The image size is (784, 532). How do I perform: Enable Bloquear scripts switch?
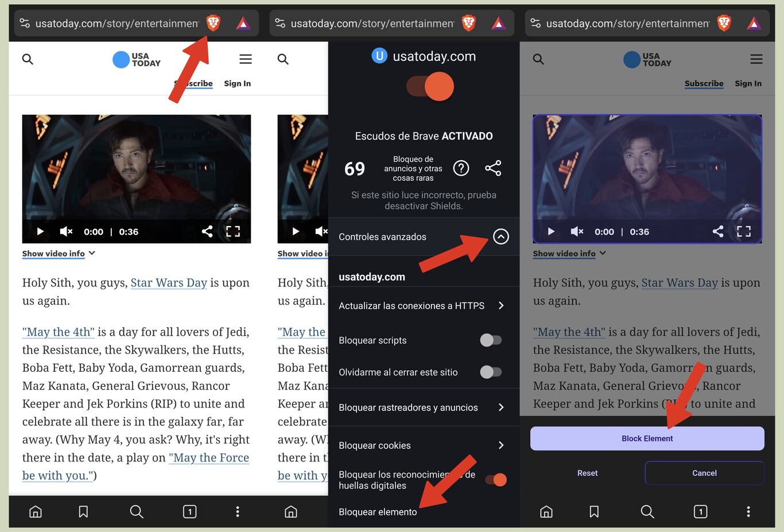[491, 340]
